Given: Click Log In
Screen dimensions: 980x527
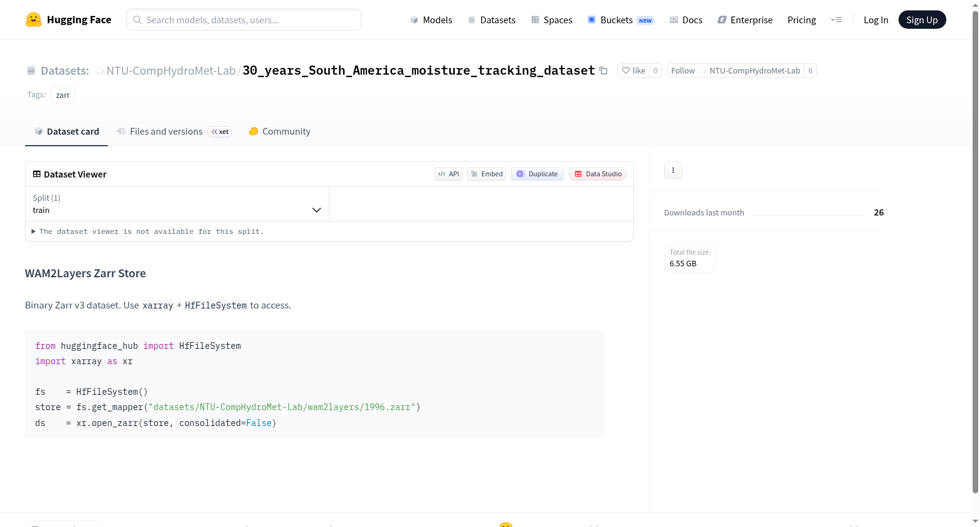Looking at the screenshot, I should pos(876,20).
